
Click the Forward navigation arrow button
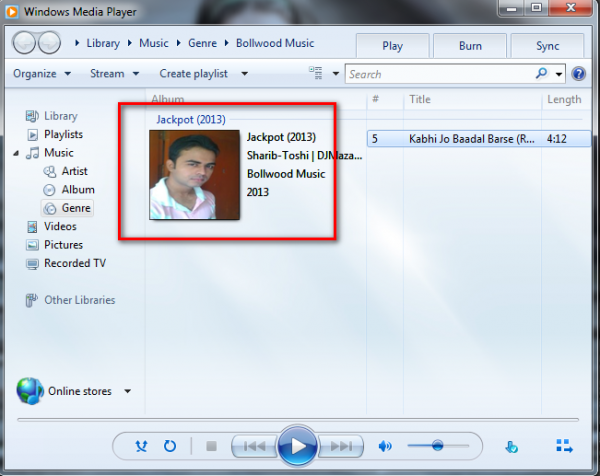coord(49,42)
